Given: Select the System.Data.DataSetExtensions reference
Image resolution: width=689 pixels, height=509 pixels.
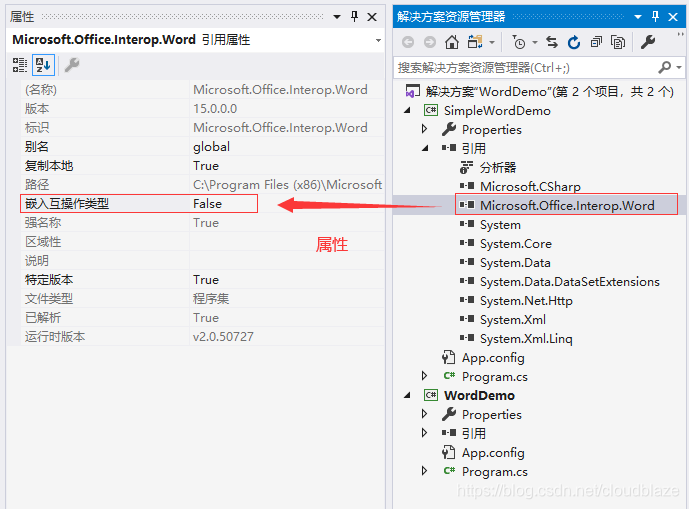Looking at the screenshot, I should click(x=569, y=281).
